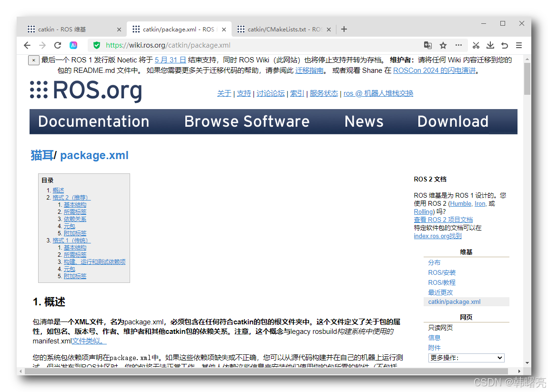The width and height of the screenshot is (548, 392).
Task: Reload the page with the refresh icon
Action: (x=57, y=45)
